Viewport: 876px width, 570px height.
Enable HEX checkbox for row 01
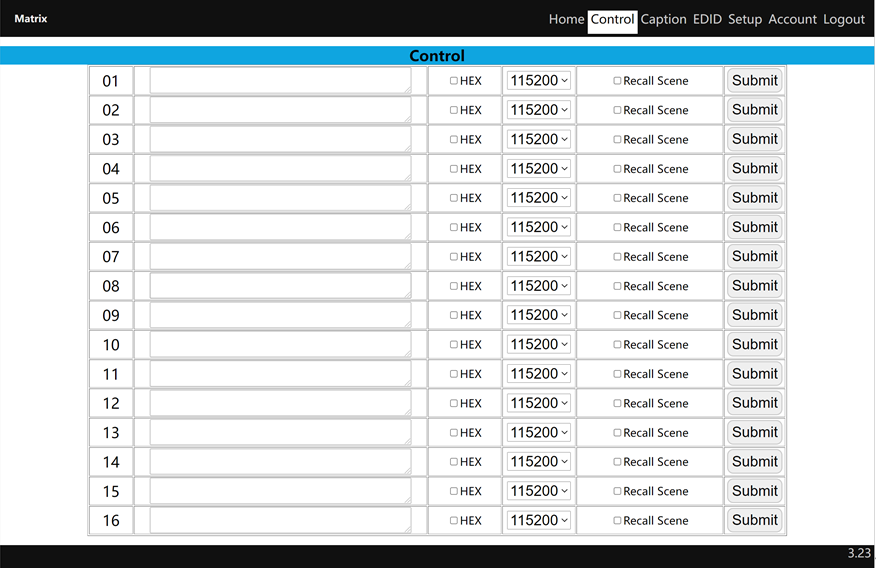pyautogui.click(x=454, y=81)
